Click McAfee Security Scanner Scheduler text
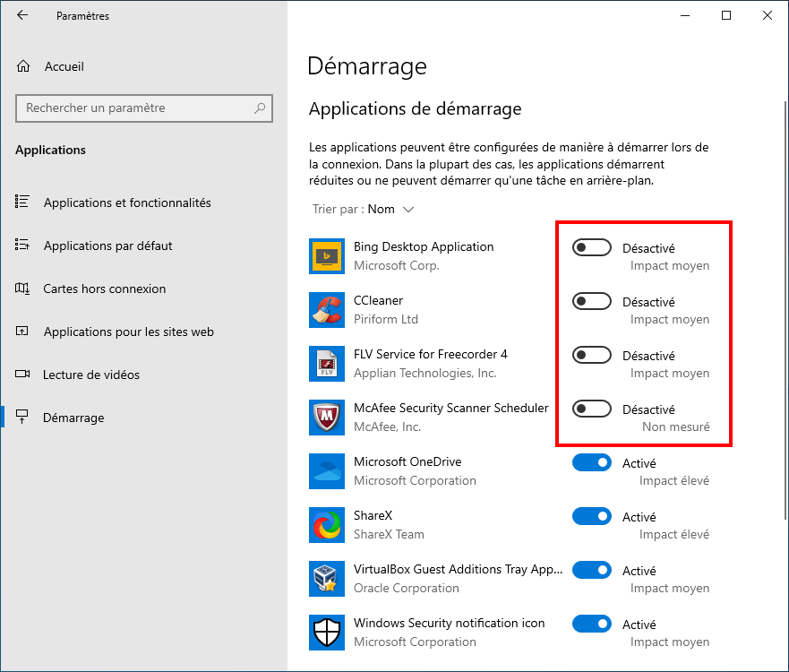 [450, 408]
